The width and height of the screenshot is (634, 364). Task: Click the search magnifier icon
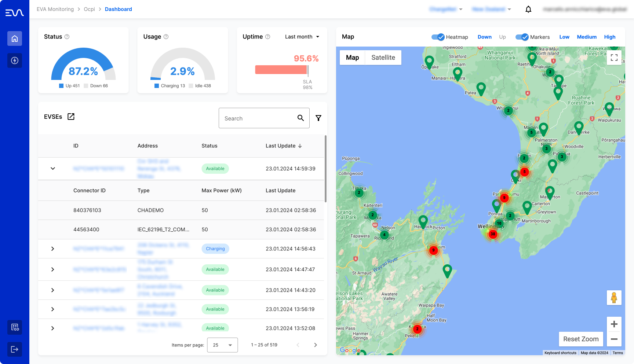[300, 118]
